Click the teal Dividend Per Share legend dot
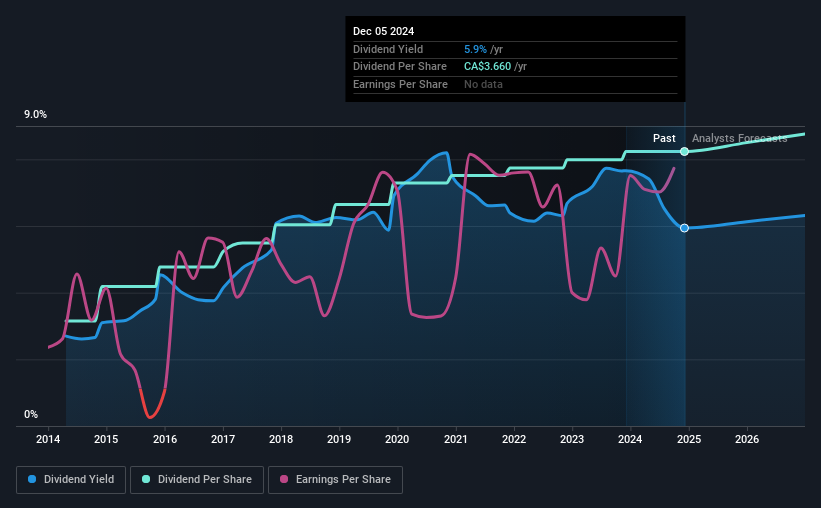 tap(146, 479)
